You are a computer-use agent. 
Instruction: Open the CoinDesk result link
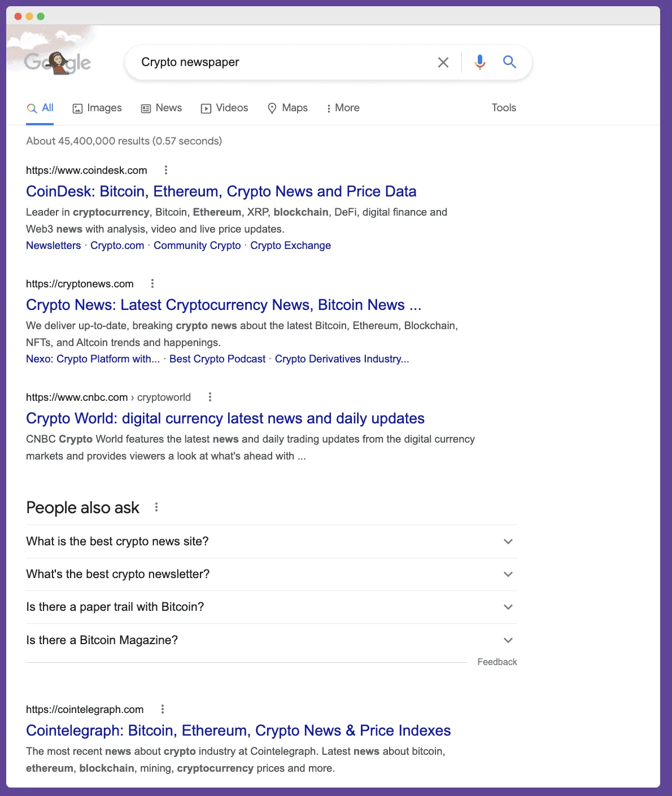[x=221, y=191]
